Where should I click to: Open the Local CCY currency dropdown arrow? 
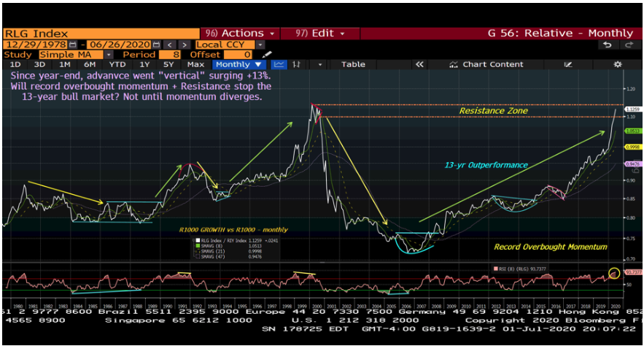pos(260,45)
